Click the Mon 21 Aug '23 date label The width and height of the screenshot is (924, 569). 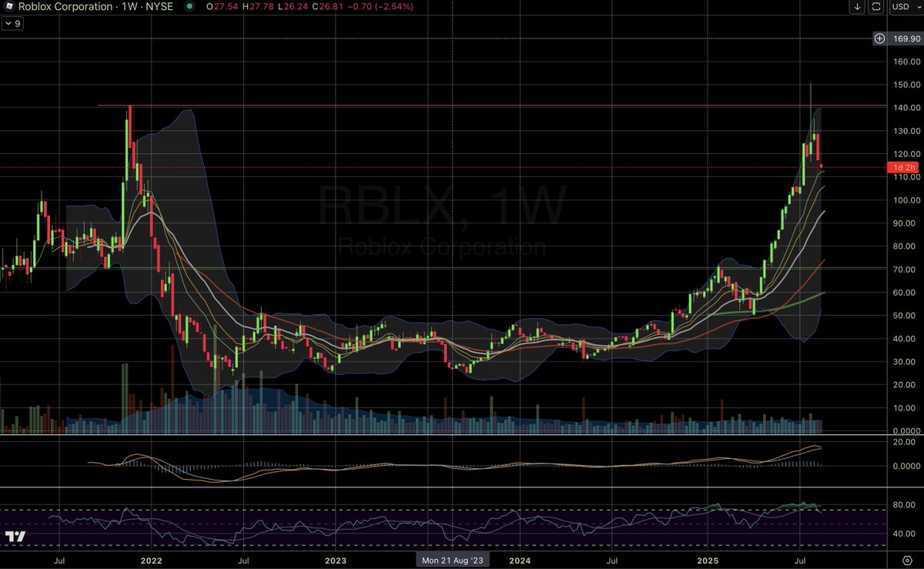451,561
